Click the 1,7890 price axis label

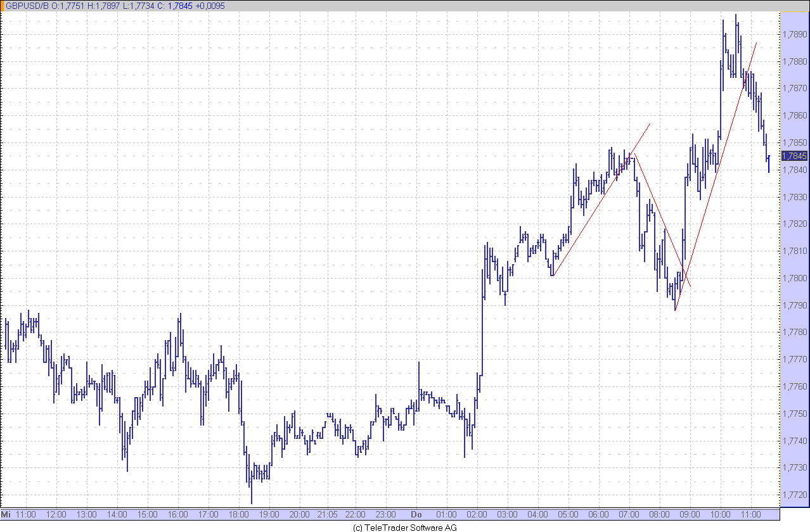tap(795, 34)
